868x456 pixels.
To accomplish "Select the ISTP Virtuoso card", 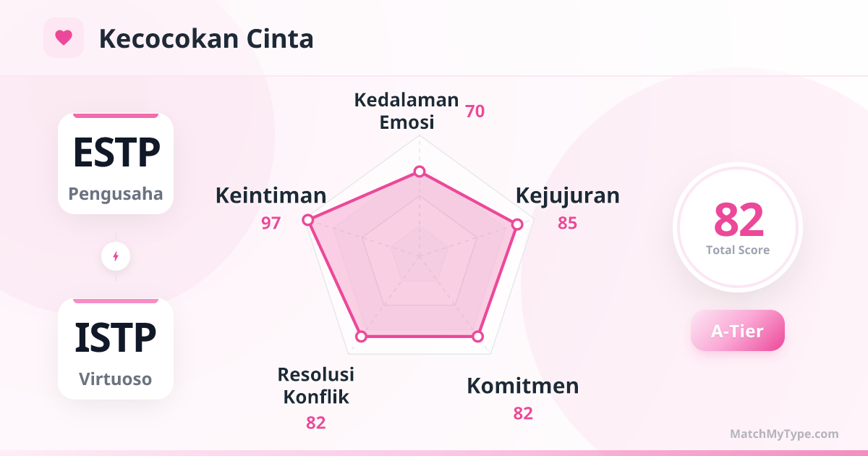I will pos(116,349).
